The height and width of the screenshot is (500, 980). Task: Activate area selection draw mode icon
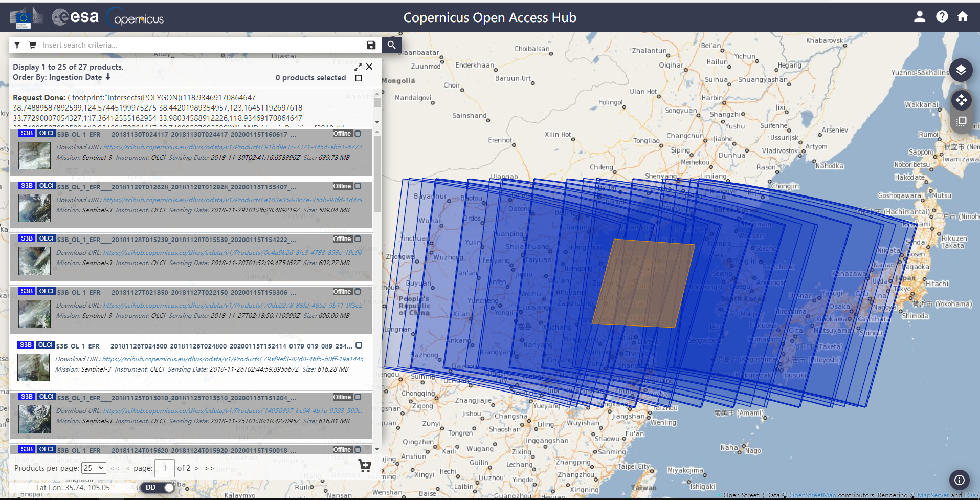coord(962,121)
